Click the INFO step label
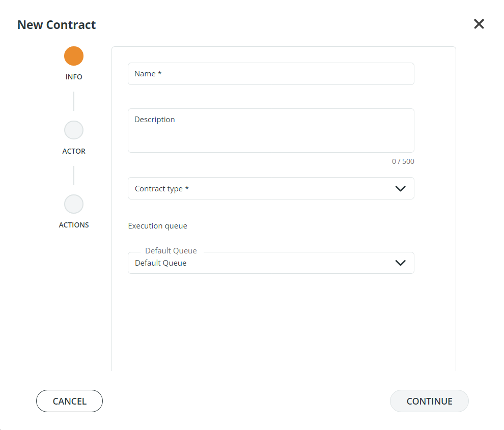This screenshot has width=504, height=430. point(74,77)
